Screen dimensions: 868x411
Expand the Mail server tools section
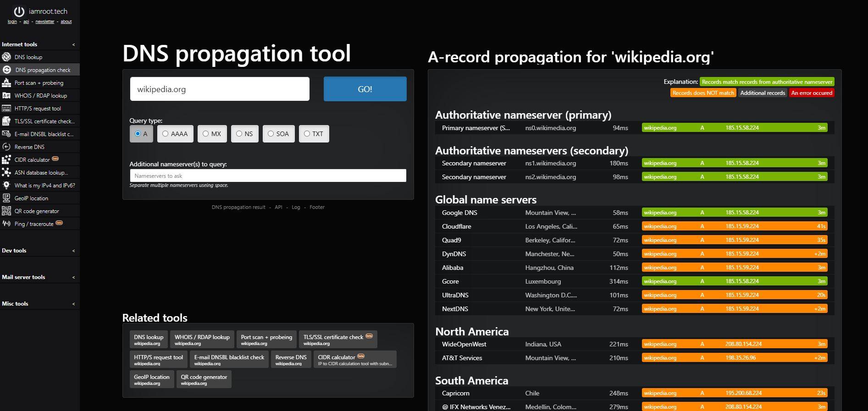[73, 277]
